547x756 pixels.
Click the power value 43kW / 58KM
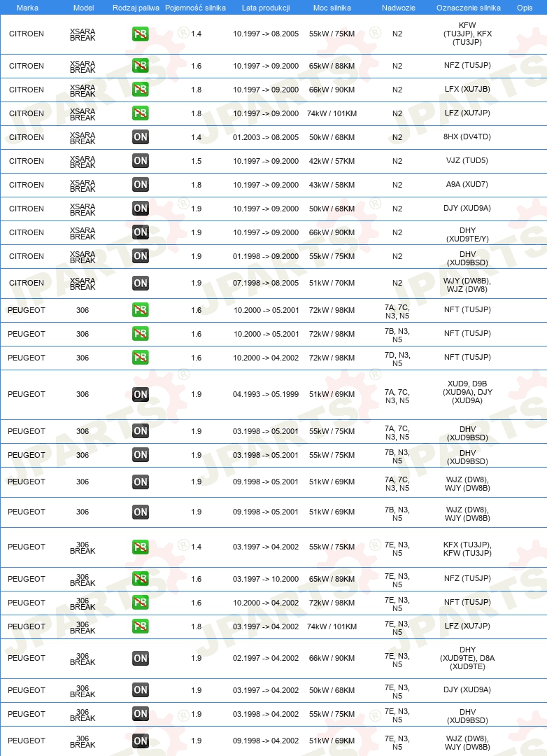pyautogui.click(x=332, y=185)
